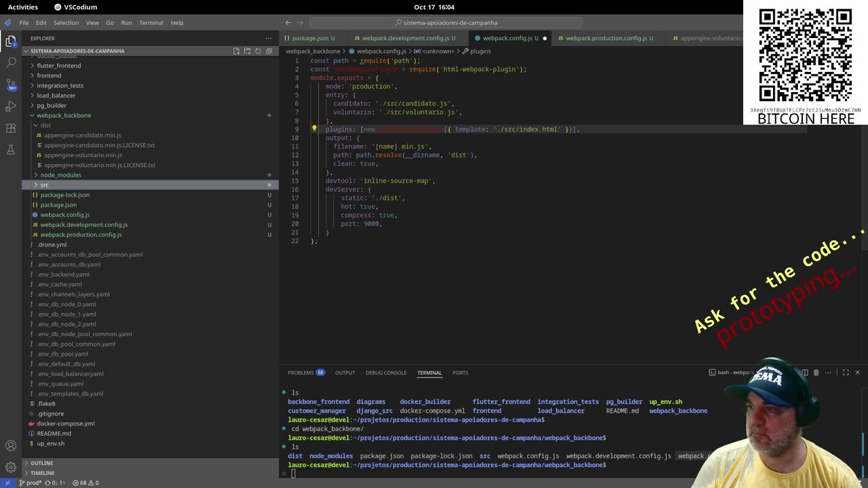Open the Run and Debug view
The width and height of the screenshot is (868, 488).
click(x=11, y=106)
